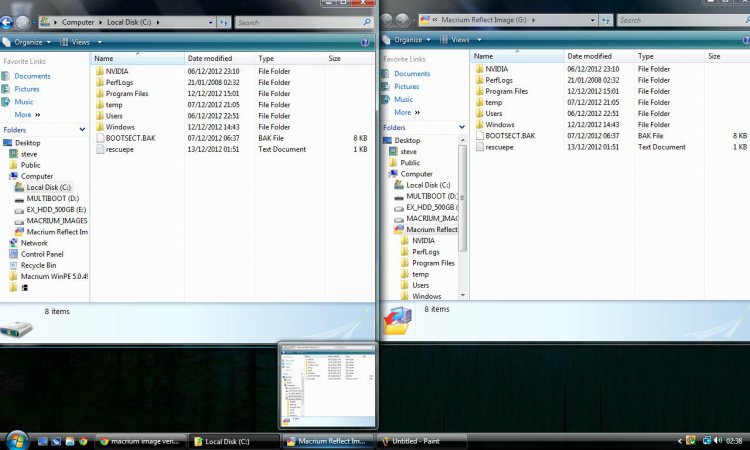Click refresh button beside Local Disk address bar
The height and width of the screenshot is (450, 750).
pyautogui.click(x=223, y=22)
